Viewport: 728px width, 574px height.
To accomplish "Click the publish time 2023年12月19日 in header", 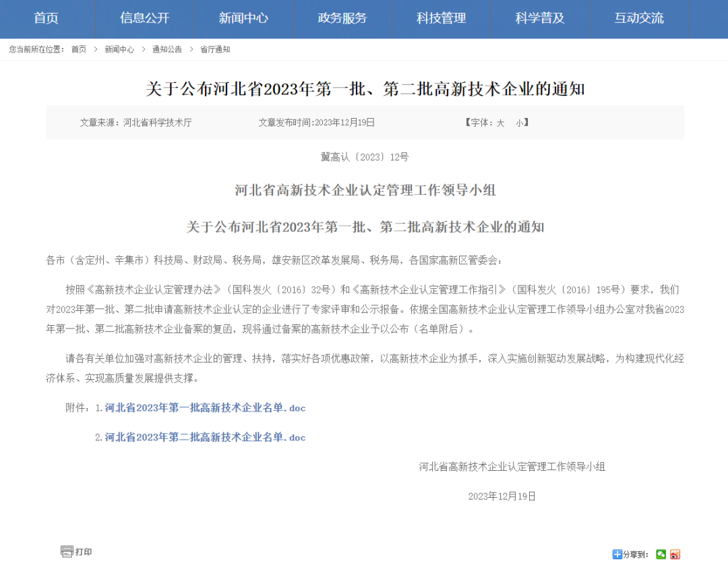I will click(344, 123).
